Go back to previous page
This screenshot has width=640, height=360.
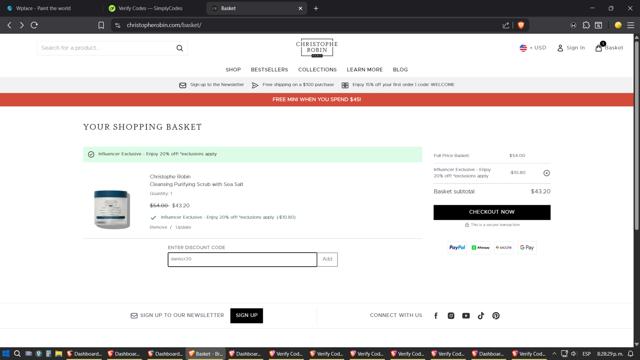(9, 25)
